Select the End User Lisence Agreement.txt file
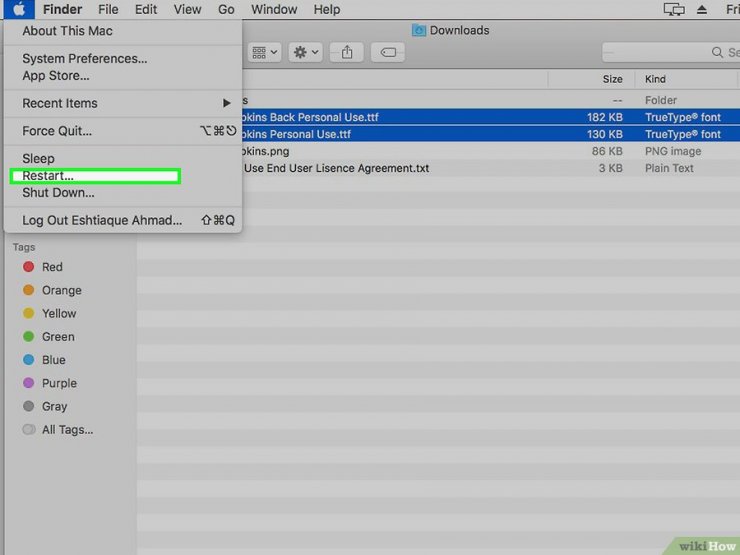The height and width of the screenshot is (555, 740). (491, 168)
